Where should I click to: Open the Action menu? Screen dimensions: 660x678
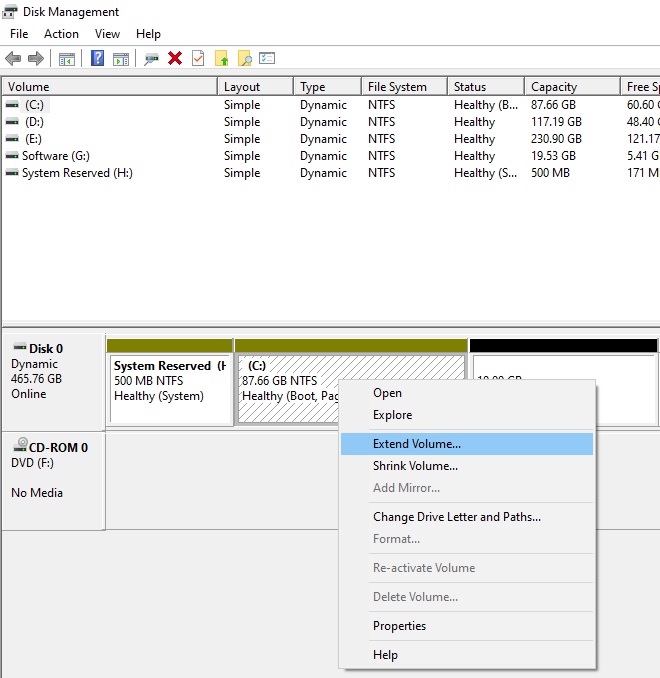tap(61, 34)
